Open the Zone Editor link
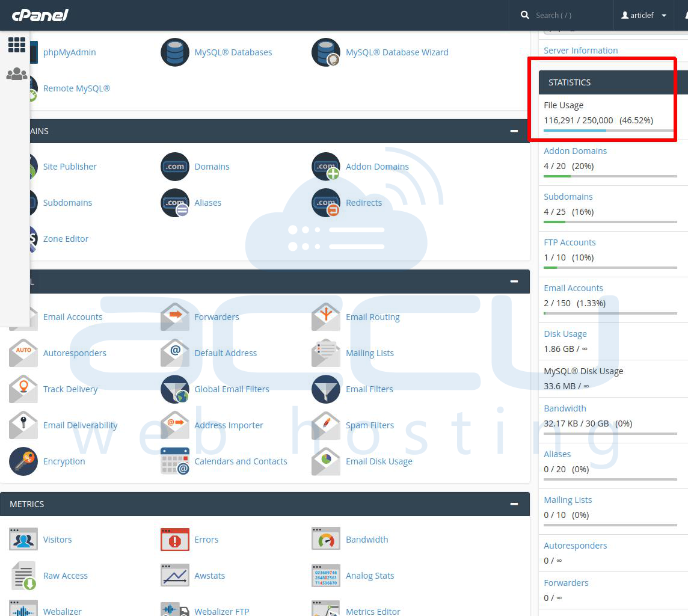688x616 pixels. click(66, 239)
